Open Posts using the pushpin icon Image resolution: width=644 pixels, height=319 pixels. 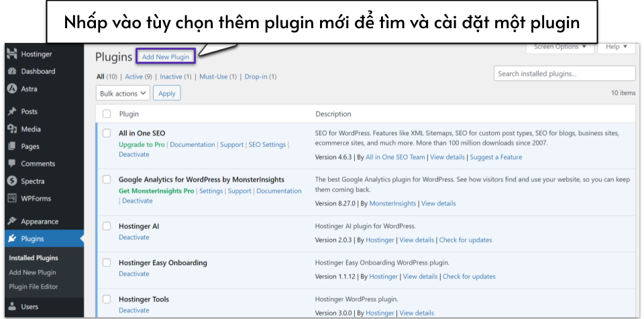(11, 111)
